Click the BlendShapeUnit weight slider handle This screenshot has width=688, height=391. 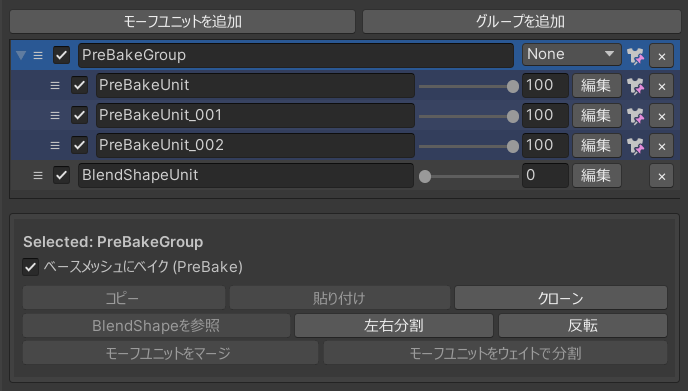(x=425, y=176)
